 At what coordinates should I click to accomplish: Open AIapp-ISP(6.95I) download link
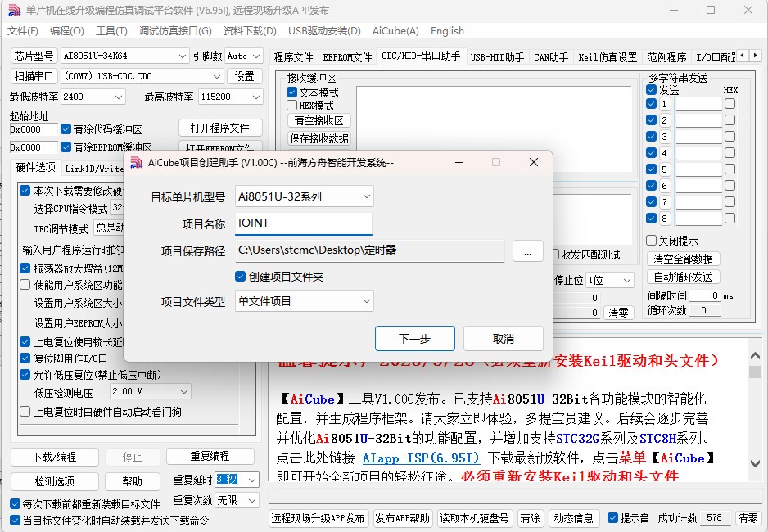click(x=421, y=458)
